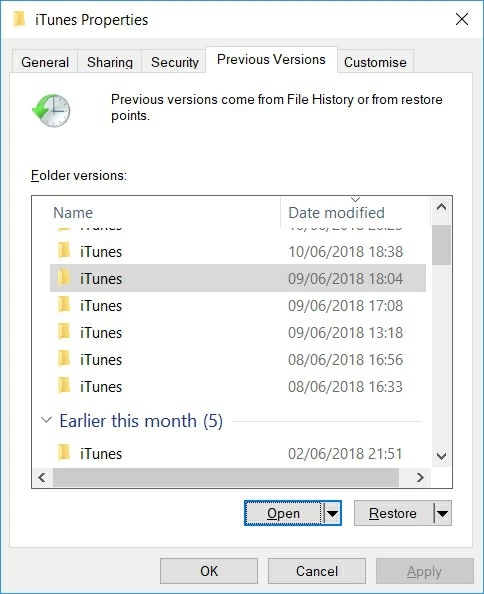Click the folder icon for version 09/06/2018 17:08

(64, 305)
